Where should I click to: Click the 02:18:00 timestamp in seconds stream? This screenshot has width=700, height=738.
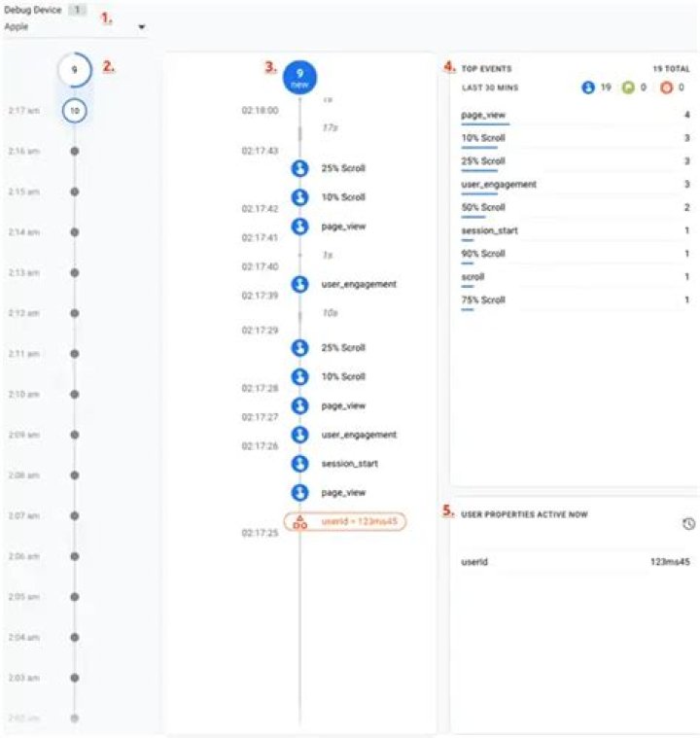coord(260,110)
